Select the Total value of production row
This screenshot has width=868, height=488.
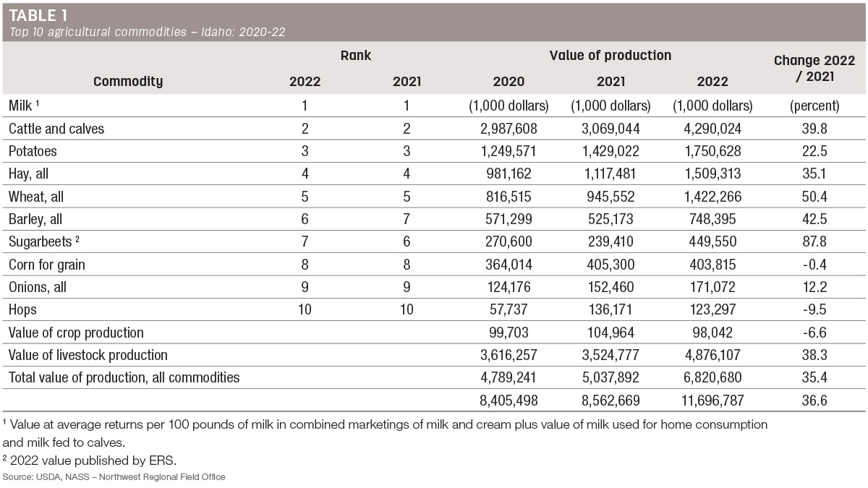[x=434, y=377]
